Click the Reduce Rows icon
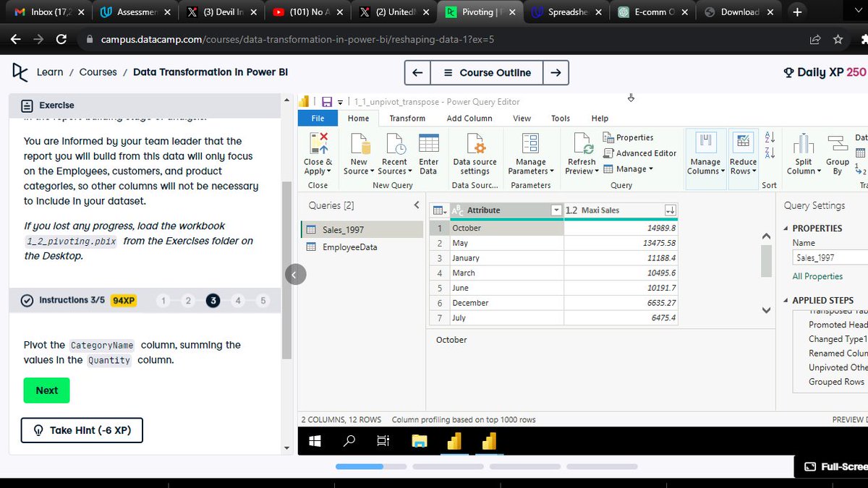 click(x=743, y=144)
